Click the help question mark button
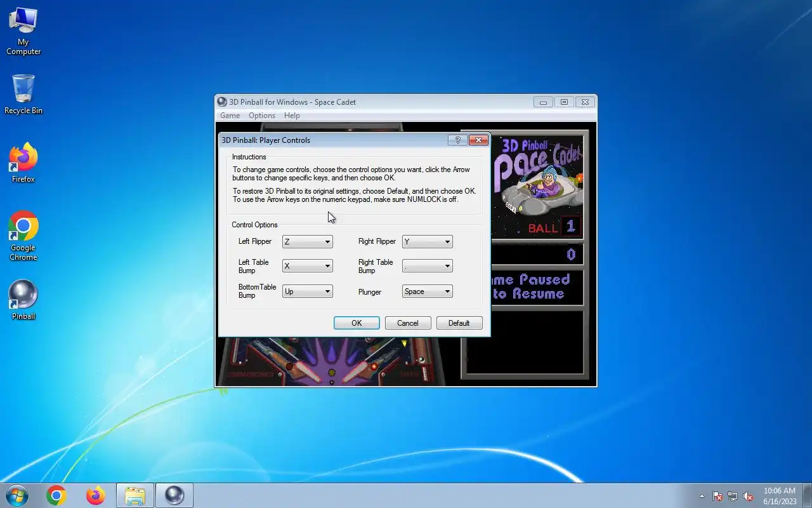 click(457, 140)
